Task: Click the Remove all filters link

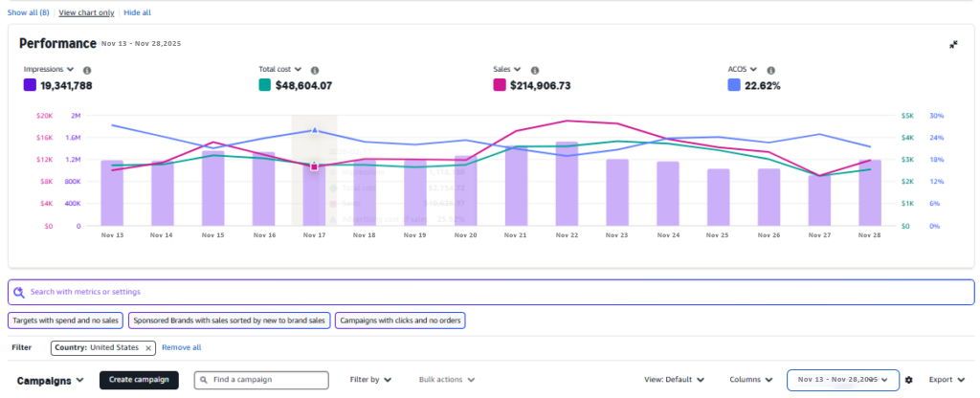Action: click(x=181, y=347)
